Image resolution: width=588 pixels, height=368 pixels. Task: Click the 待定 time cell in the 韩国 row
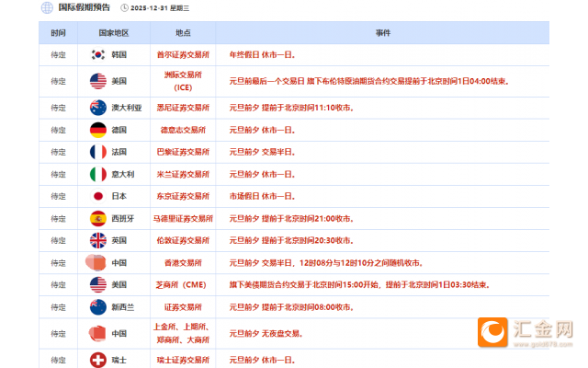(x=58, y=55)
